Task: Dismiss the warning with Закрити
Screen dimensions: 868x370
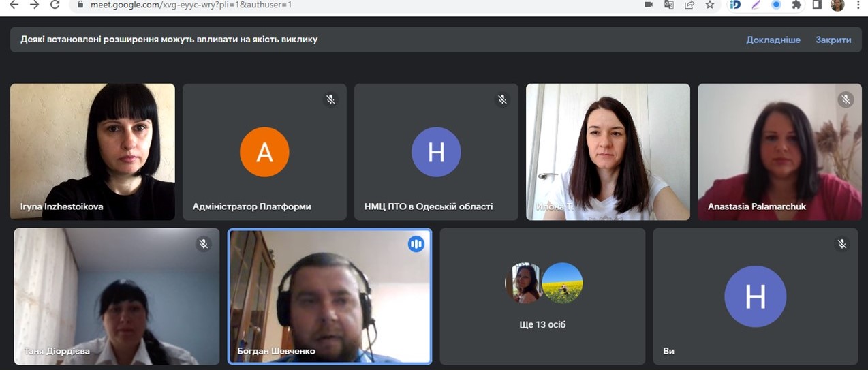Action: click(833, 40)
